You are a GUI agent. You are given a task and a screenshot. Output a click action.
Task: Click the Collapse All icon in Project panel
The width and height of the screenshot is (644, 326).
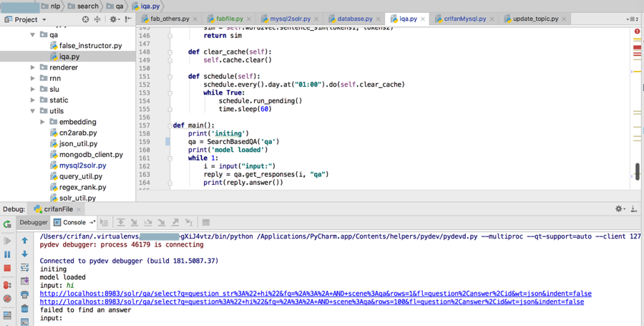click(97, 19)
